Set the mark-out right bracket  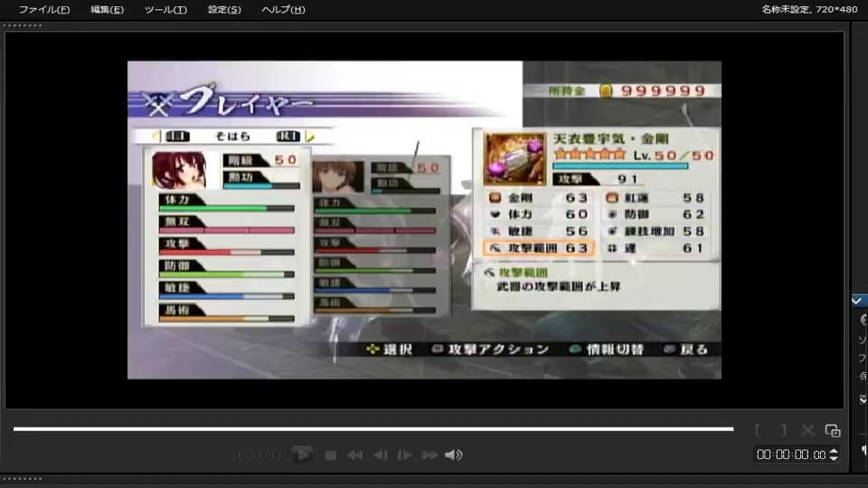click(783, 430)
